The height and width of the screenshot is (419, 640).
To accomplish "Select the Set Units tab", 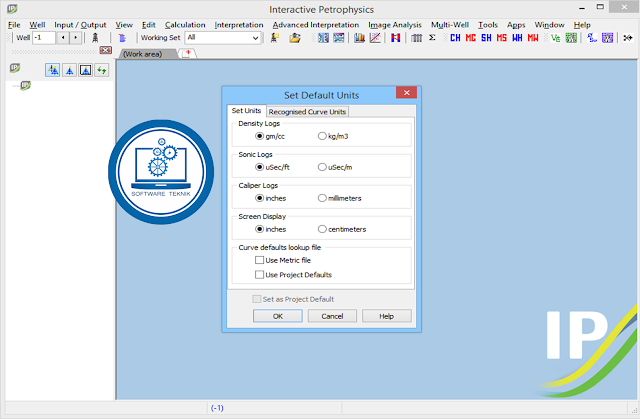I will pos(246,111).
